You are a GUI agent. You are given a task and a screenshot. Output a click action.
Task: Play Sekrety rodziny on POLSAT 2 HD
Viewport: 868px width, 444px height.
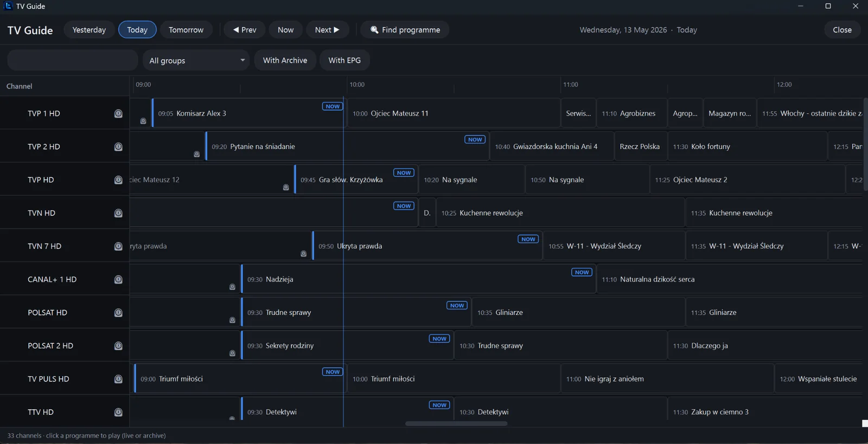point(347,345)
